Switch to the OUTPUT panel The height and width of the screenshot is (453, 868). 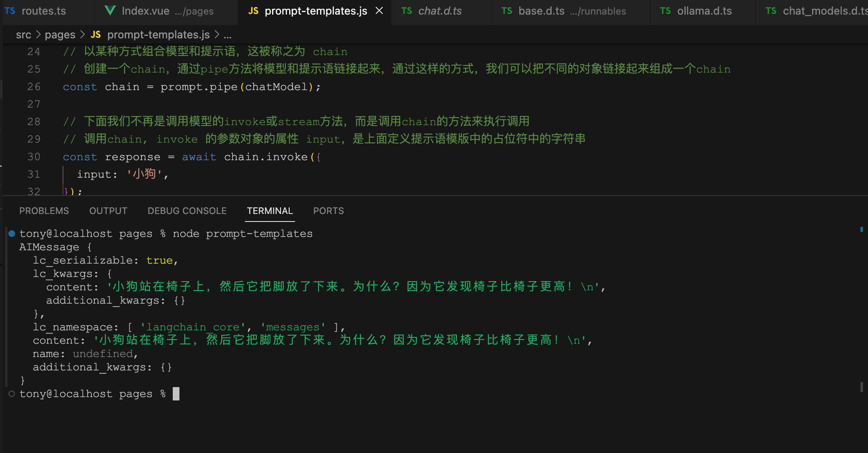coord(108,211)
